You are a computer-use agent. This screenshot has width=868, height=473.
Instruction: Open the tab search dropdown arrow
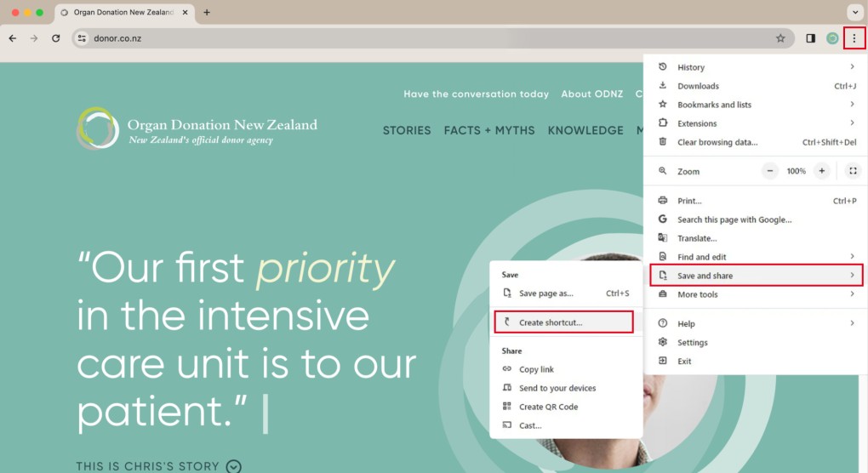pyautogui.click(x=854, y=13)
